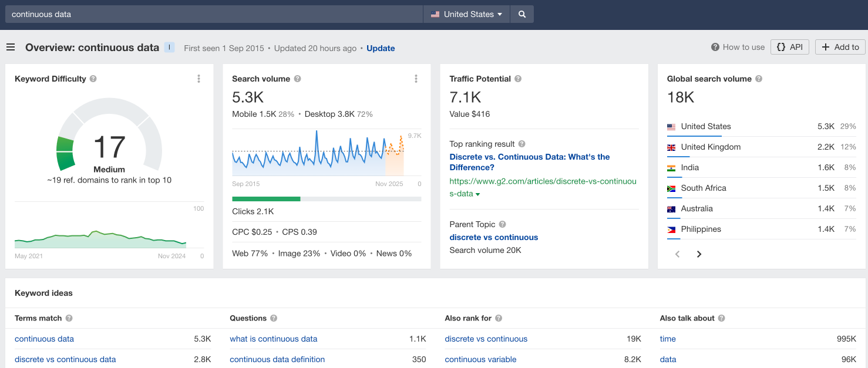Click the Philippines flag icon
Screen dimensions: 868x368
pyautogui.click(x=671, y=229)
